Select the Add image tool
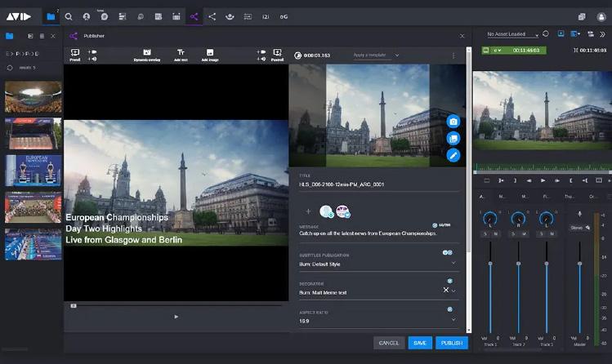 coord(209,54)
